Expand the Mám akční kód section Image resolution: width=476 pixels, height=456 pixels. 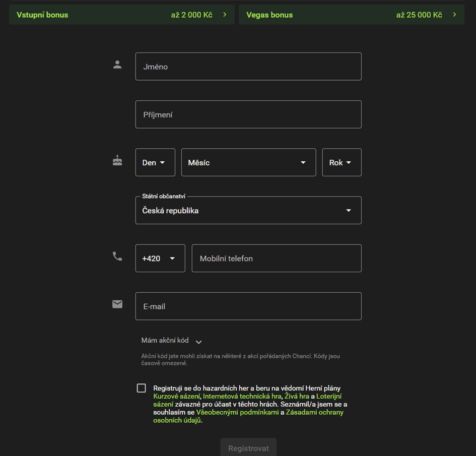point(172,341)
